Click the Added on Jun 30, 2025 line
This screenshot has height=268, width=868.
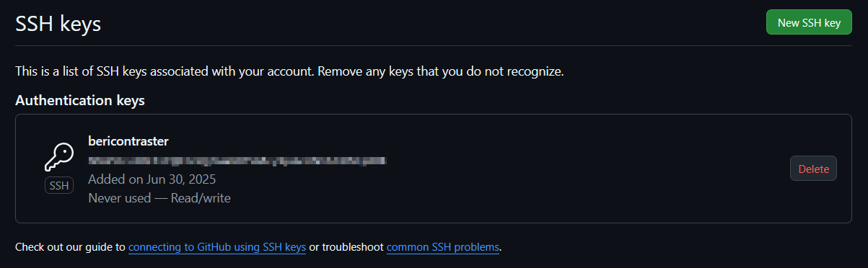[x=152, y=179]
